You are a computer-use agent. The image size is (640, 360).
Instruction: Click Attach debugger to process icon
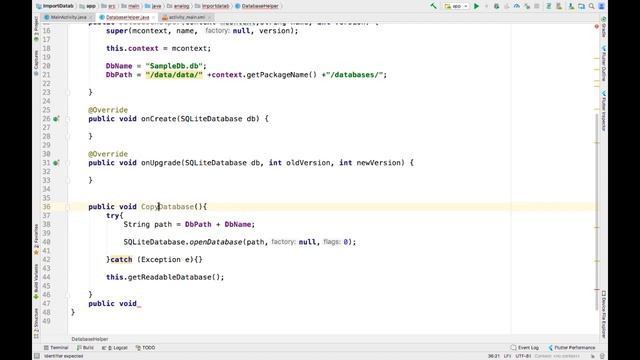tap(527, 6)
